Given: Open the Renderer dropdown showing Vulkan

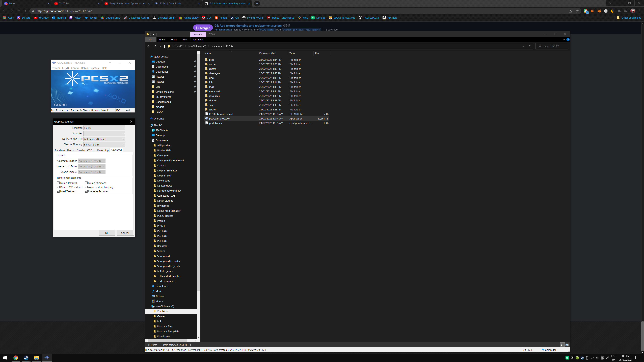Looking at the screenshot, I should click(104, 128).
